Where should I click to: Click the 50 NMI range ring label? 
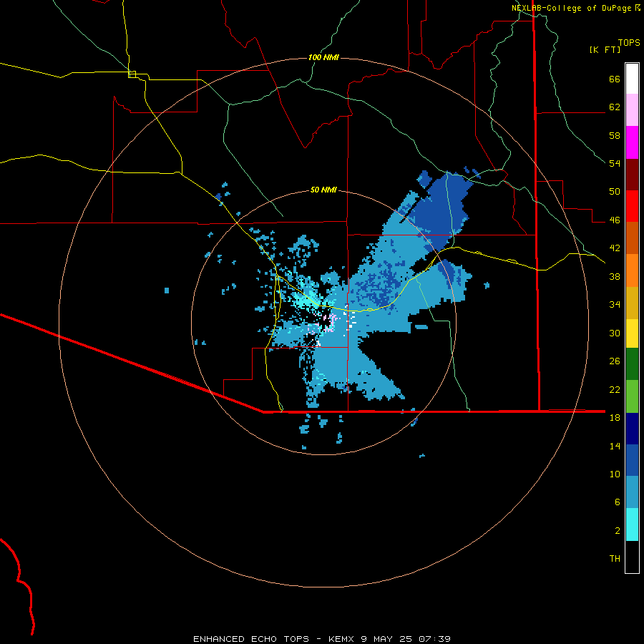click(x=323, y=190)
